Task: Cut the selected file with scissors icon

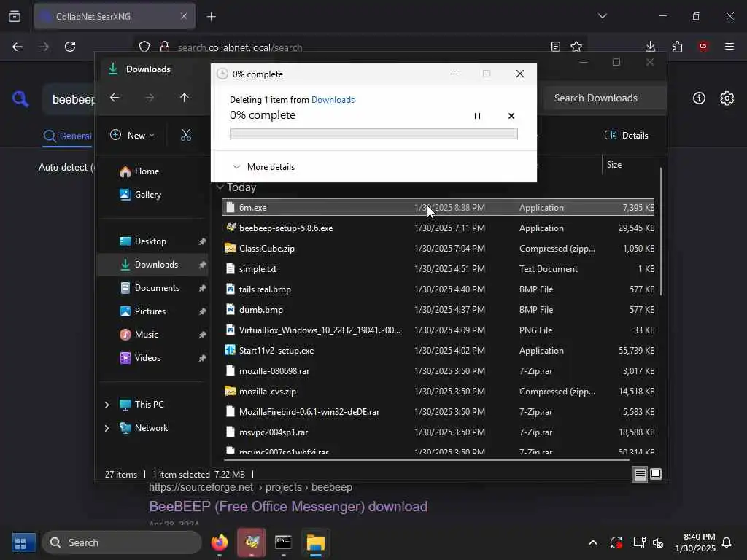Action: point(186,135)
